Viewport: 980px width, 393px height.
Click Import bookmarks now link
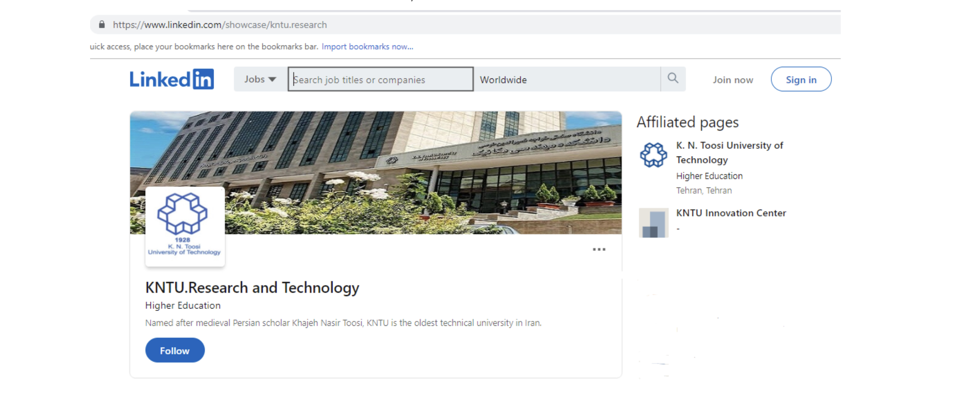(x=367, y=47)
